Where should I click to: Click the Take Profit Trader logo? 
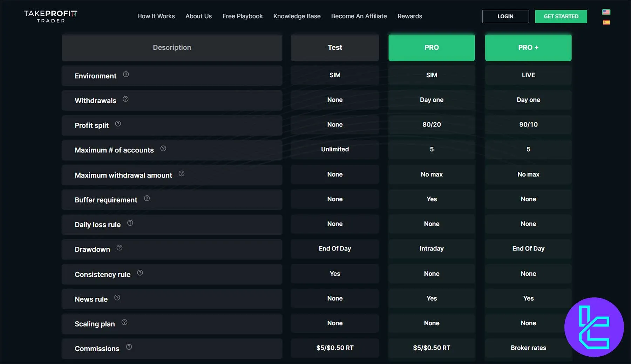coord(50,16)
